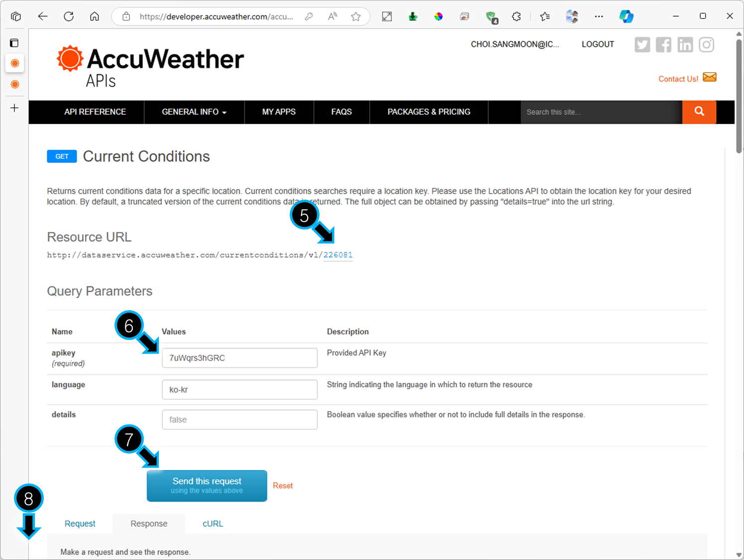
Task: Click the Reset link
Action: pos(283,486)
